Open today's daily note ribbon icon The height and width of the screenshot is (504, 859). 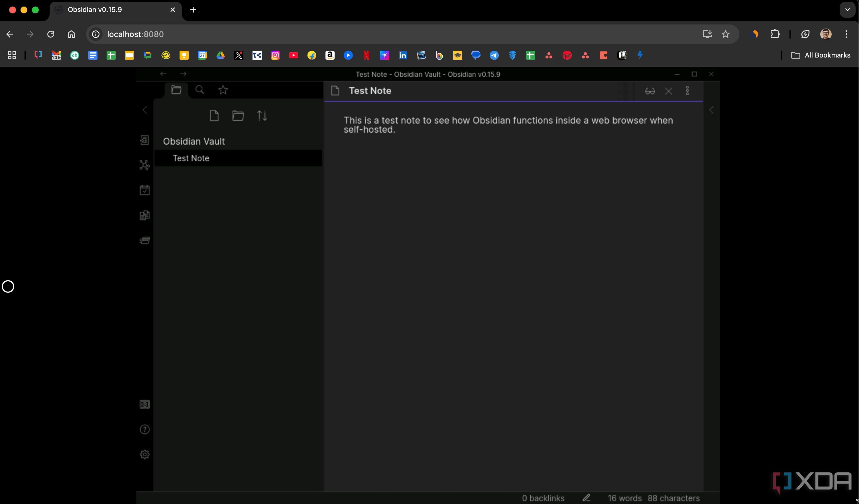point(144,190)
